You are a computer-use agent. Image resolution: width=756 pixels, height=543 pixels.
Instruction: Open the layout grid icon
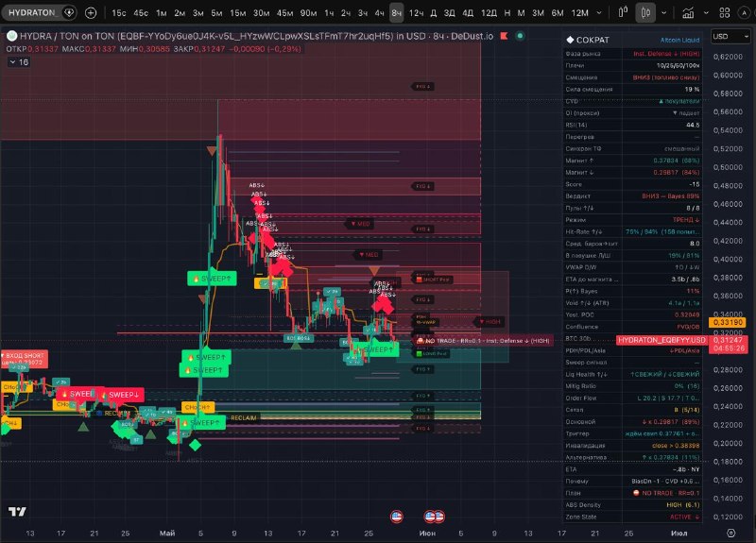tap(724, 13)
